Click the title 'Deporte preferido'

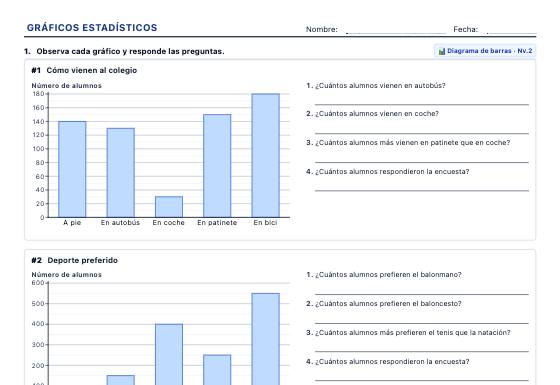82,260
